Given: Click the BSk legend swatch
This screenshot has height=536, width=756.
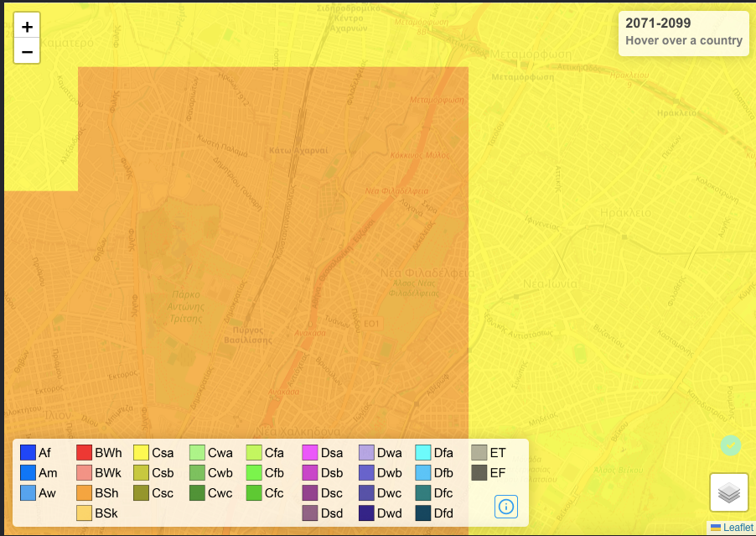Looking at the screenshot, I should (84, 513).
